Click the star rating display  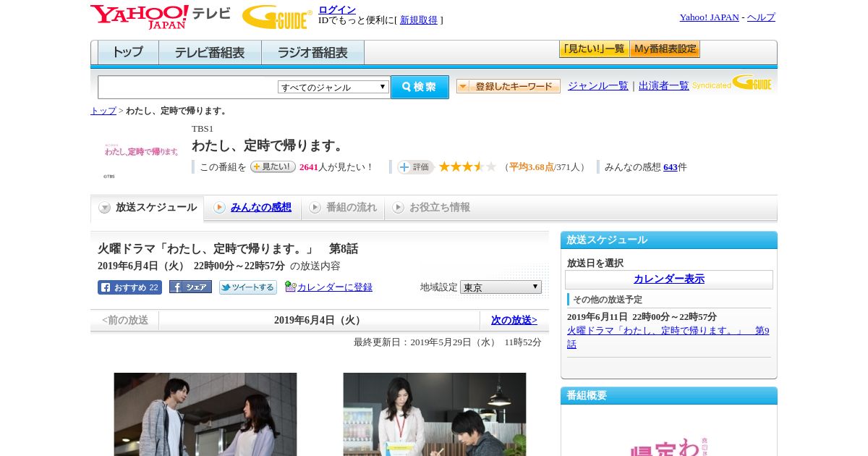coord(467,167)
